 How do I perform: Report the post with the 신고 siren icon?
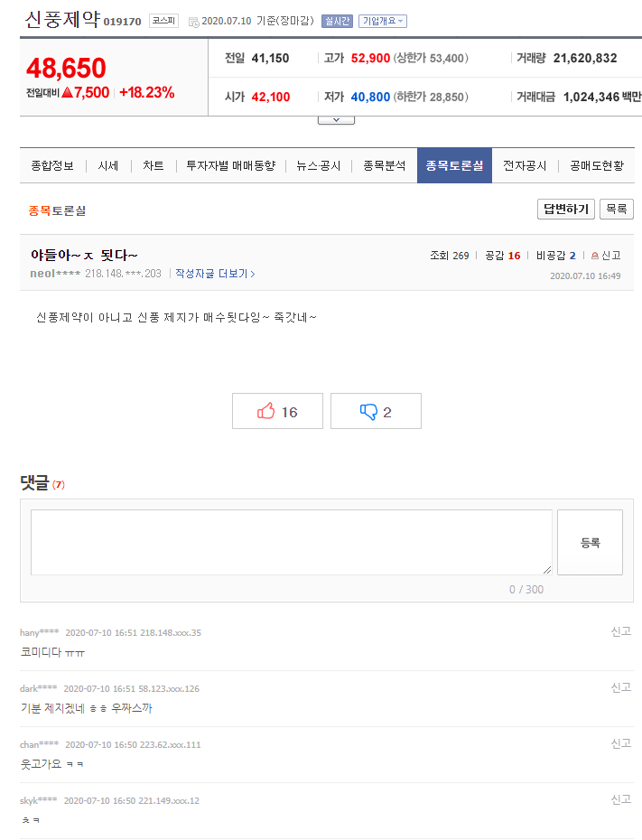pos(606,256)
